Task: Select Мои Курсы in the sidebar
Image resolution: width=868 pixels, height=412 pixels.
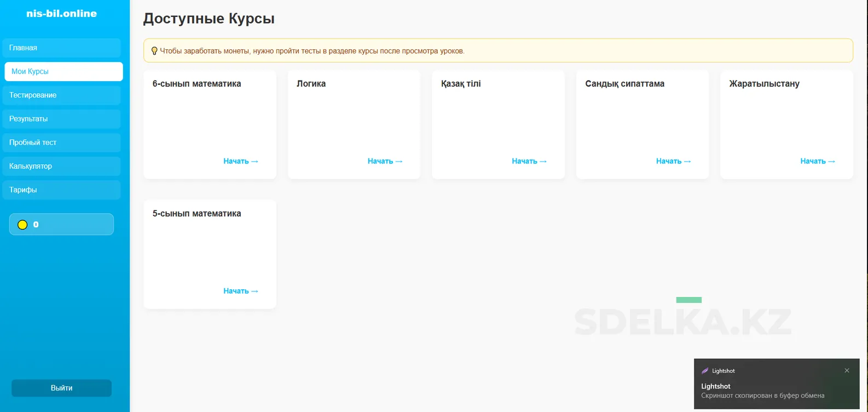Action: tap(63, 71)
